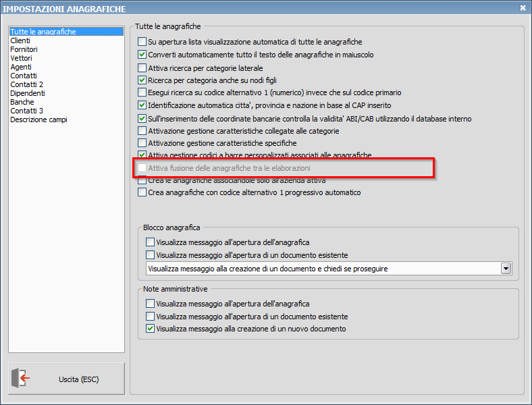Image resolution: width=532 pixels, height=405 pixels.
Task: Click the exit door icon
Action: [x=20, y=378]
